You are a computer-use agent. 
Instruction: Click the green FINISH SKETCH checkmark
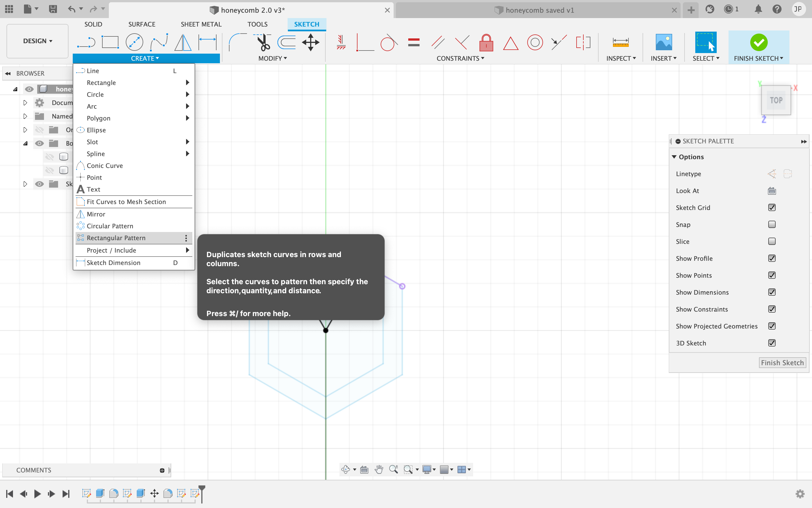pyautogui.click(x=759, y=43)
